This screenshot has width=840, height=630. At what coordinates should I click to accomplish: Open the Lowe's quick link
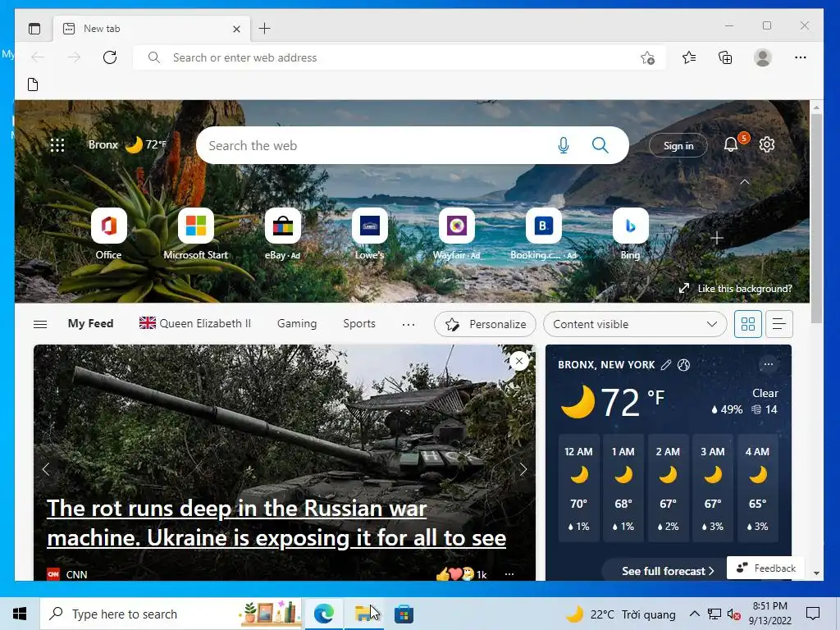370,234
